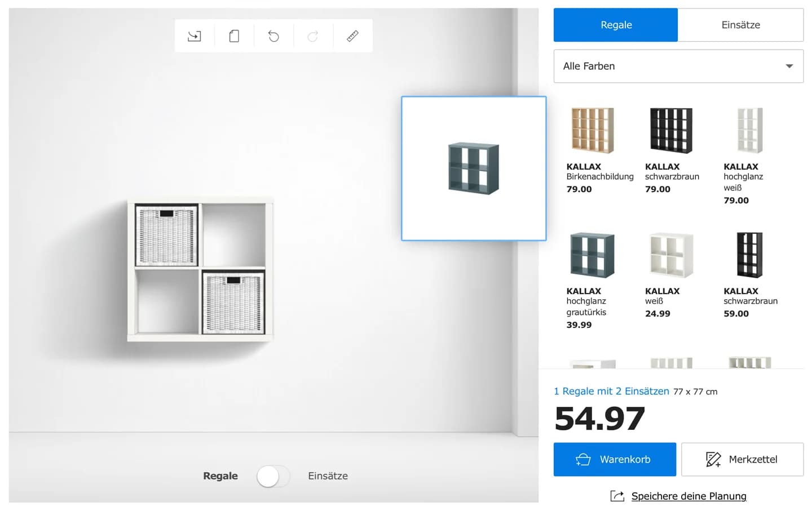Pick KALLAX hochglanz grautürkis shelf thumbnail
812x511 pixels.
592,255
